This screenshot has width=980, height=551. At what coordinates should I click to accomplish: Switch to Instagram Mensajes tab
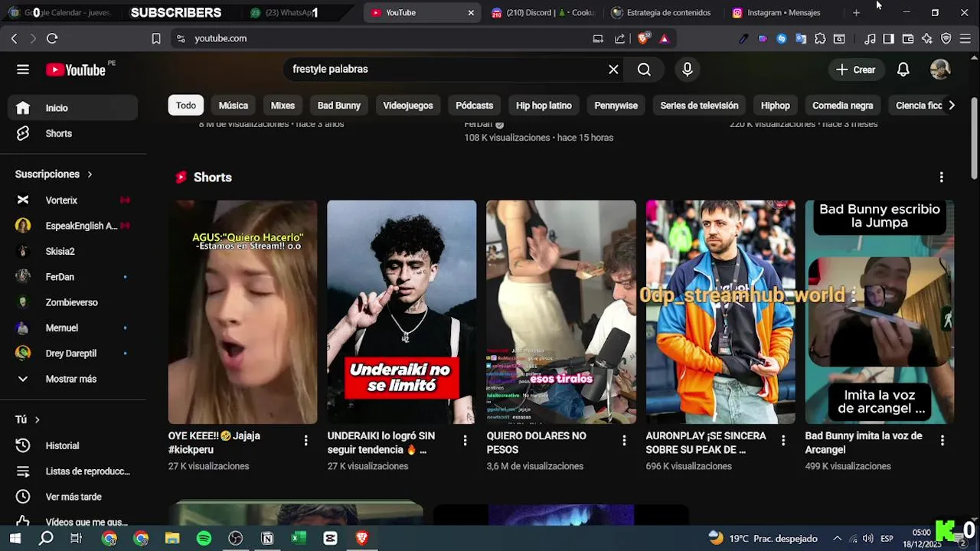click(782, 13)
